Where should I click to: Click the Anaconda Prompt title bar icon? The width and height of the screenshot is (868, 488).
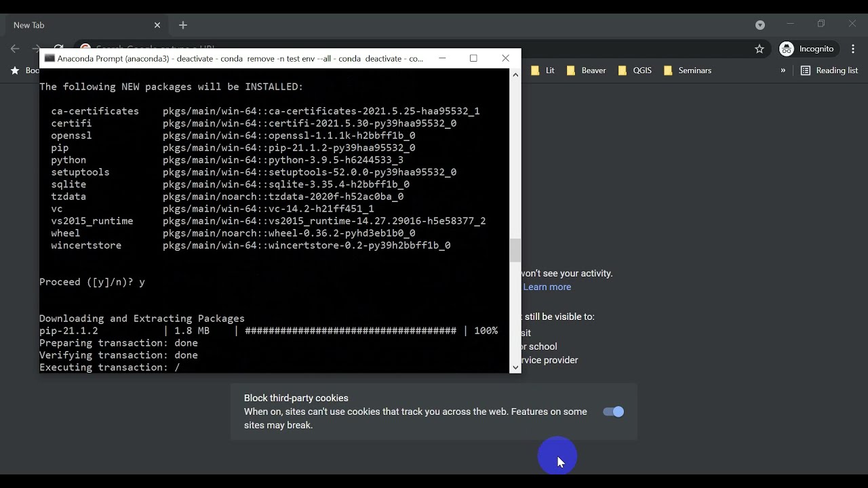tap(50, 58)
